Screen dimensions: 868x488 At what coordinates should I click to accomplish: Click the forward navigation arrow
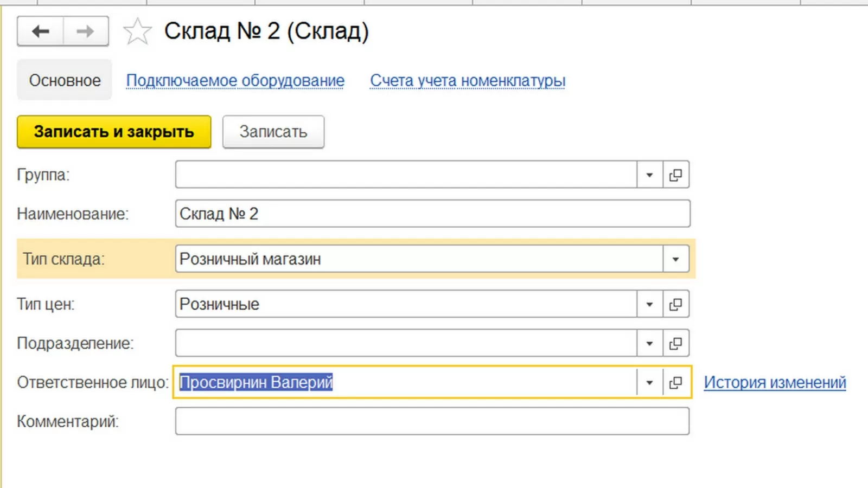pos(85,31)
